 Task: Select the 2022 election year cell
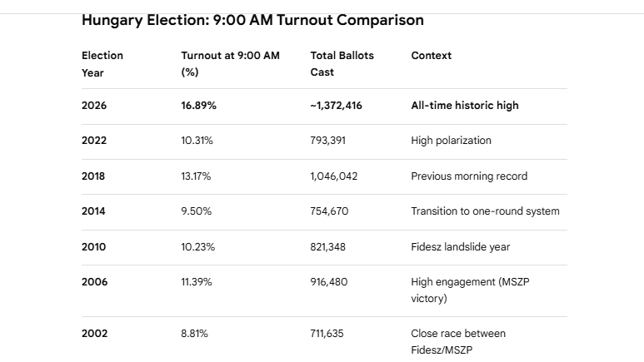94,141
